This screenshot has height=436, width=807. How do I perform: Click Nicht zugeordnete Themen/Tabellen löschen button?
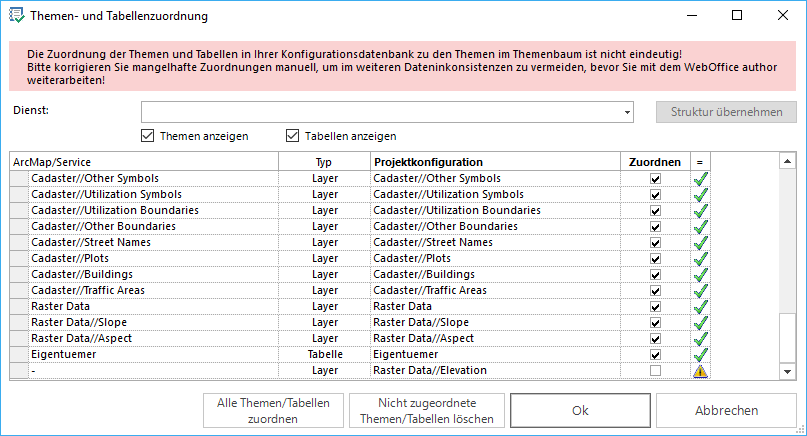[x=427, y=411]
